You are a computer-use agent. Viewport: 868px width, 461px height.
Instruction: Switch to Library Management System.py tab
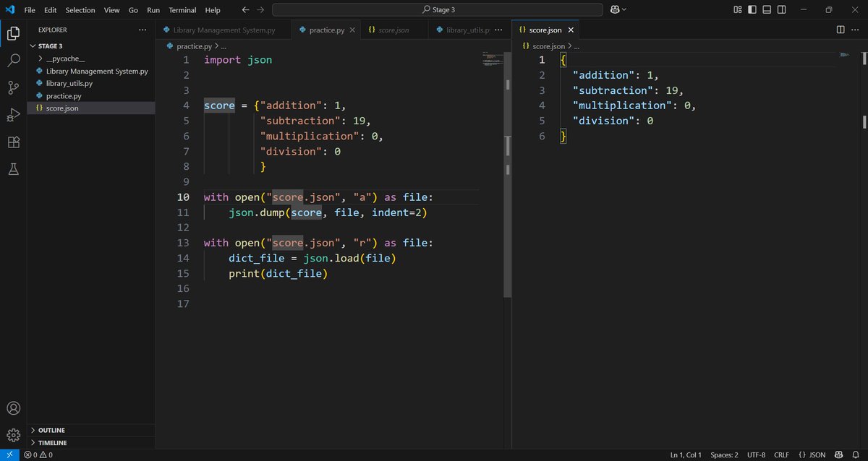[223, 30]
